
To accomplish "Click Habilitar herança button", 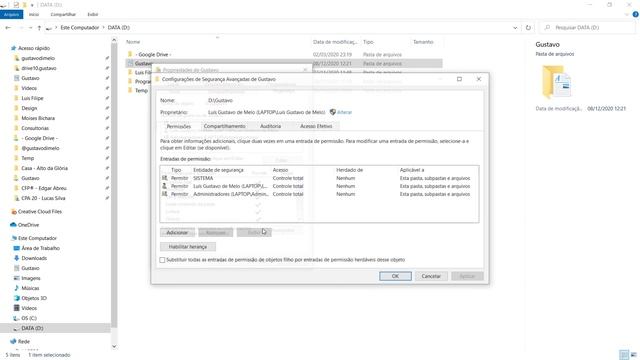I will point(188,247).
